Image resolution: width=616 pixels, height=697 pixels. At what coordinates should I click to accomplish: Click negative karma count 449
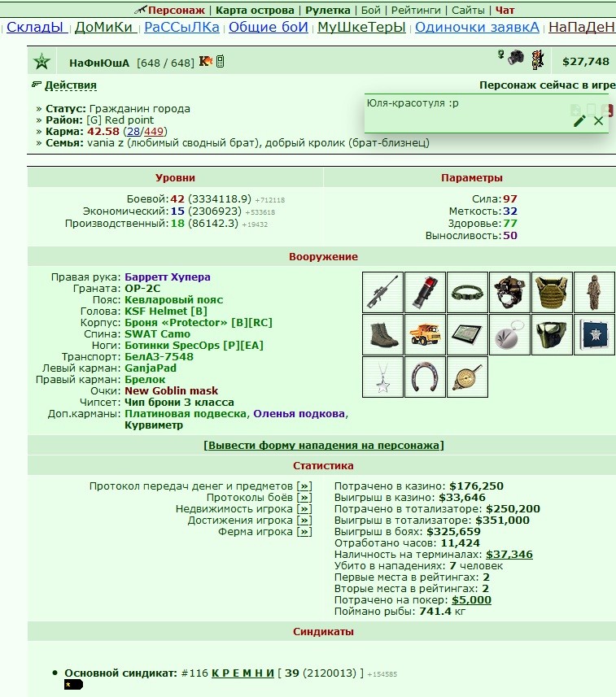tap(154, 132)
